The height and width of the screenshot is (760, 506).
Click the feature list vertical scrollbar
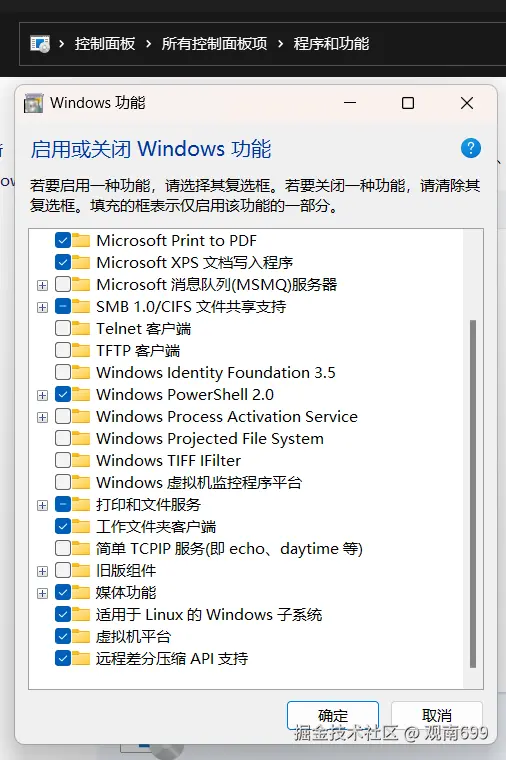coord(473,494)
